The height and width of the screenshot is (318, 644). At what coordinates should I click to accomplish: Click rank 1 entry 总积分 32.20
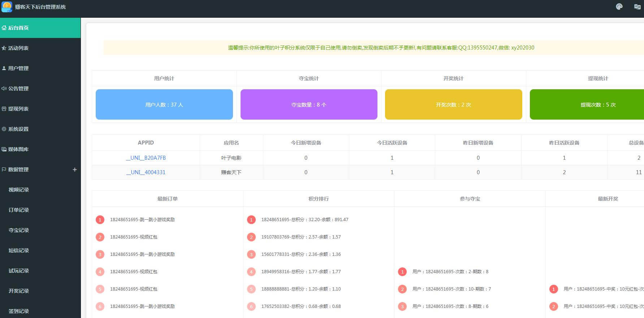tap(305, 220)
